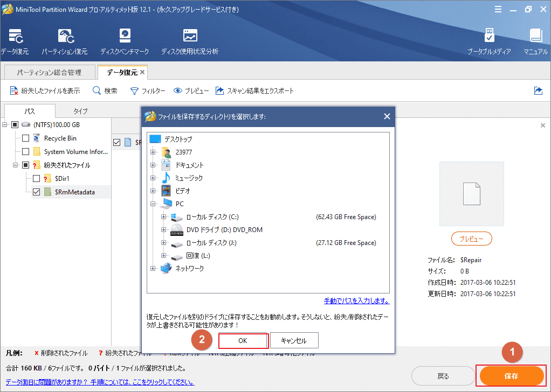The width and height of the screenshot is (551, 392).
Task: Expand the ドキュメント node
Action: [x=153, y=165]
